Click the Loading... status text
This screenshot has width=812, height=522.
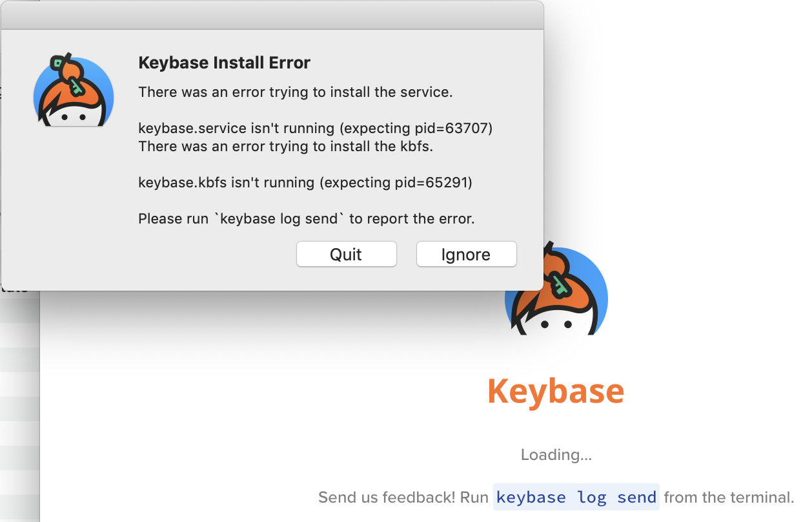tap(556, 455)
